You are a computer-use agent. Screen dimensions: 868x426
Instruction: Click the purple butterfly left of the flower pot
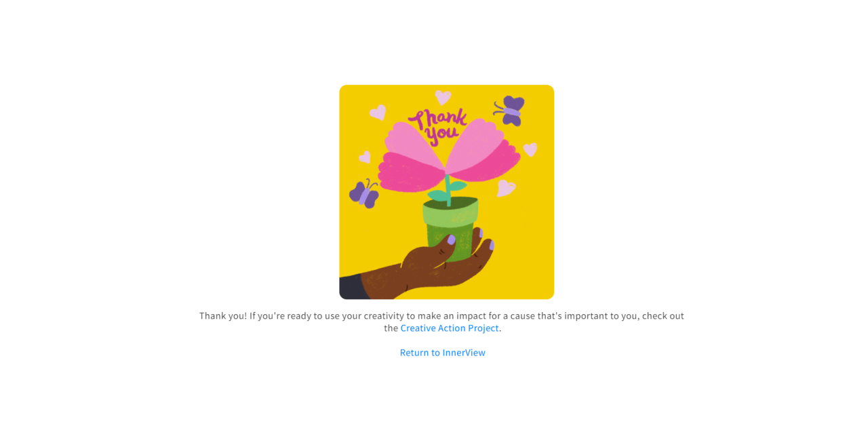(365, 194)
